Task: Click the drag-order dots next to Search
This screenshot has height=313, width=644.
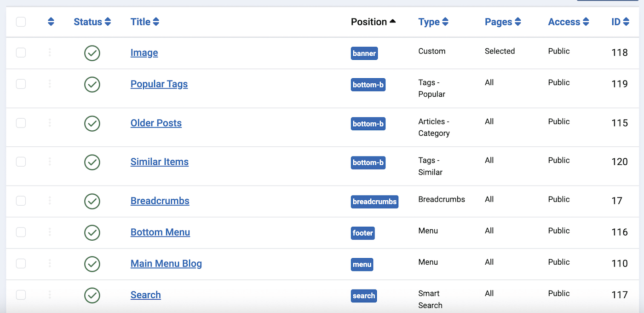Action: coord(50,295)
